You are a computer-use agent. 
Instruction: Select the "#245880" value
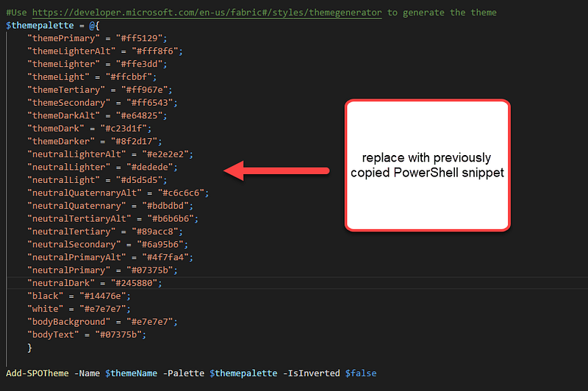click(x=134, y=283)
